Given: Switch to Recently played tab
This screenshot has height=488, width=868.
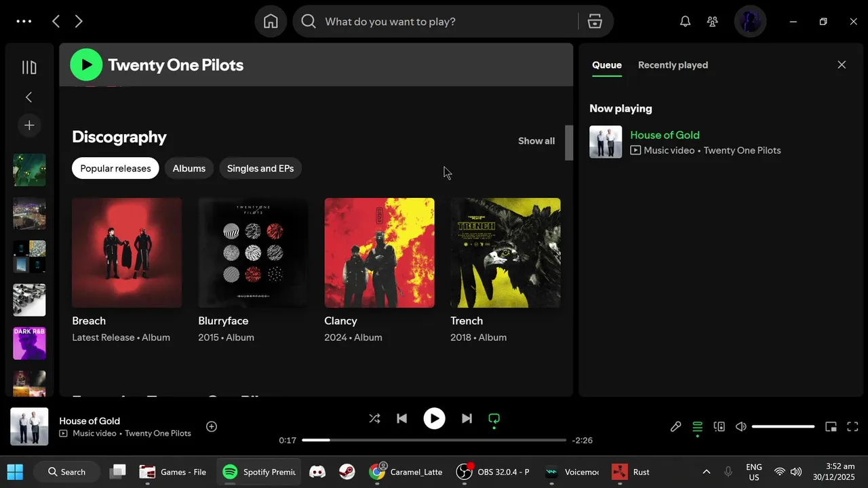Looking at the screenshot, I should pos(673,65).
